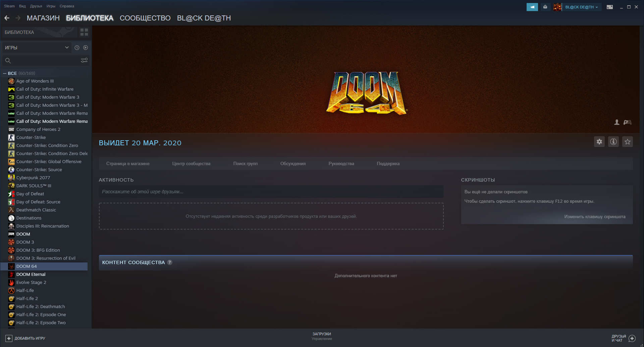The image size is (644, 347).
Task: Open the inbox envelope icon
Action: tap(545, 7)
